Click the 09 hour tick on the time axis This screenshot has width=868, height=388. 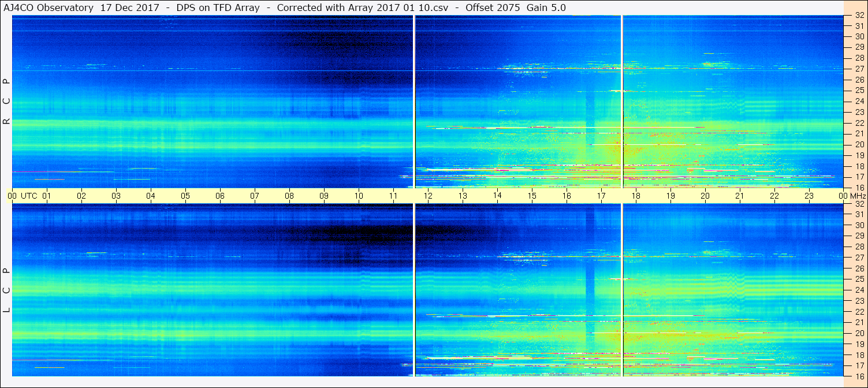(324, 196)
